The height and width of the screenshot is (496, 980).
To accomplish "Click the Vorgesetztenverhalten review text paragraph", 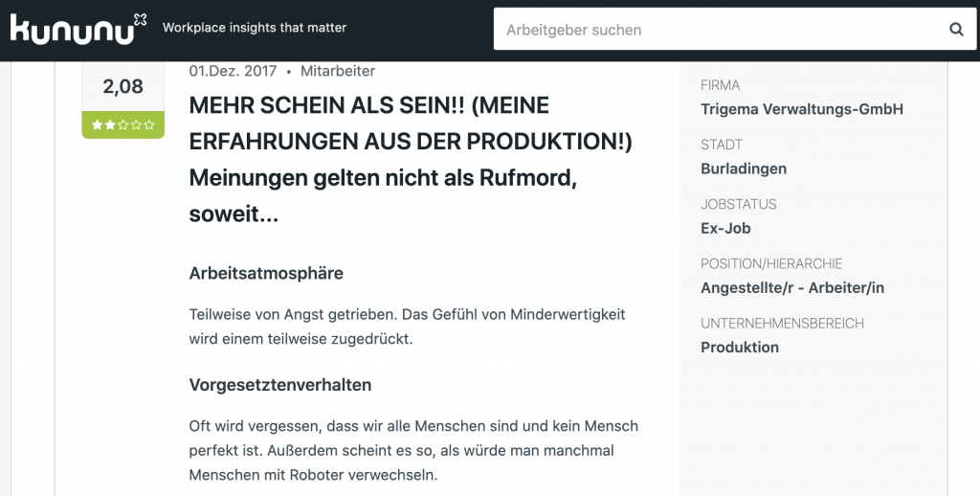I will (413, 450).
